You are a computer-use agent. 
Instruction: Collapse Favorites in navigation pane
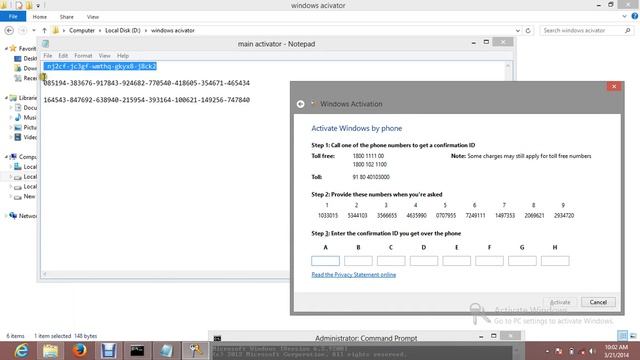[x=6, y=49]
